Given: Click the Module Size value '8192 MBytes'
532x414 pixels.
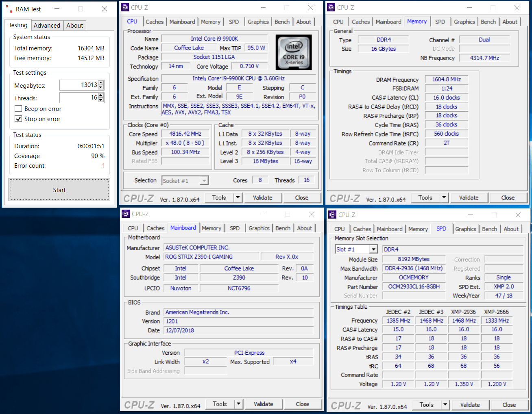Looking at the screenshot, I should click(x=414, y=259).
